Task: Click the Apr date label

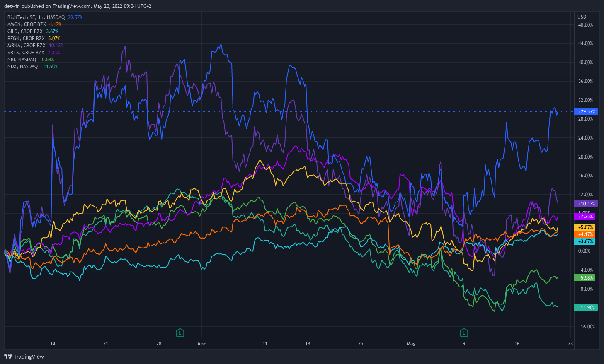Action: [x=201, y=344]
